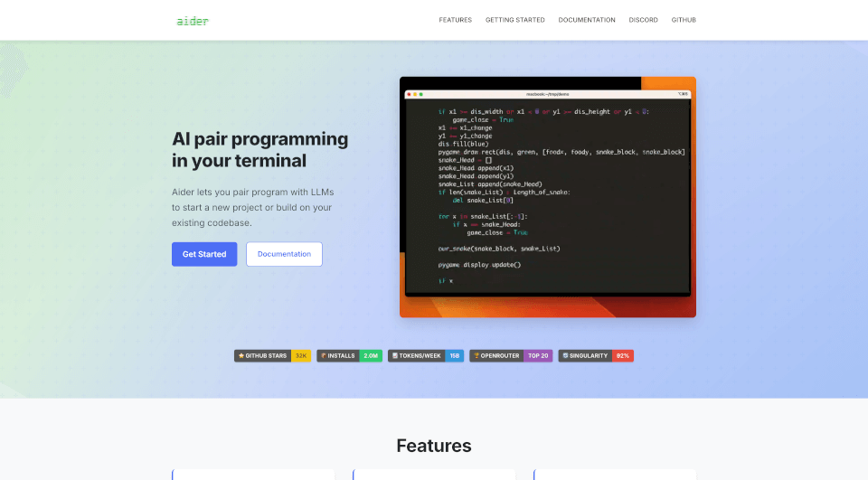This screenshot has height=480, width=868.
Task: Click the icon on Tokens/Week badge
Action: 394,356
